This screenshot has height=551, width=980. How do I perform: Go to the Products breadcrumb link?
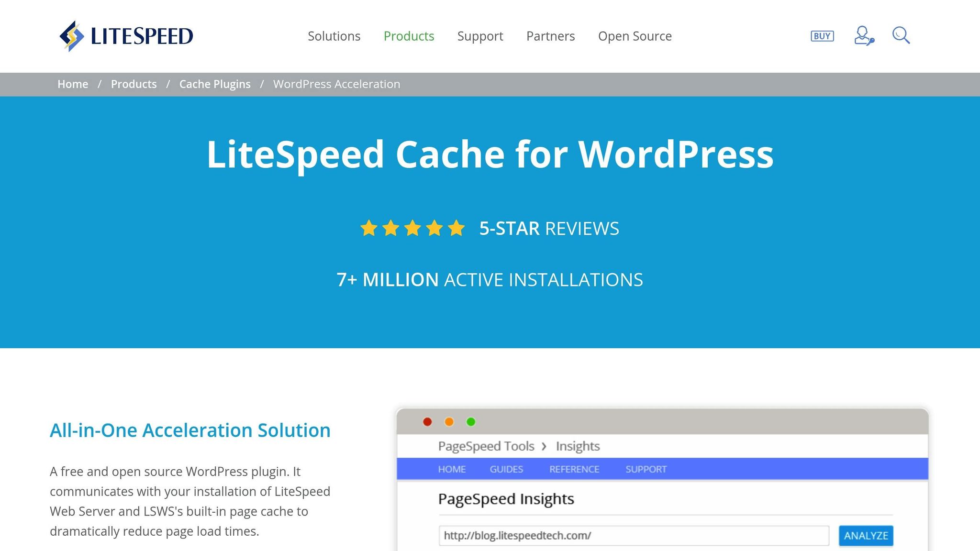click(x=134, y=84)
